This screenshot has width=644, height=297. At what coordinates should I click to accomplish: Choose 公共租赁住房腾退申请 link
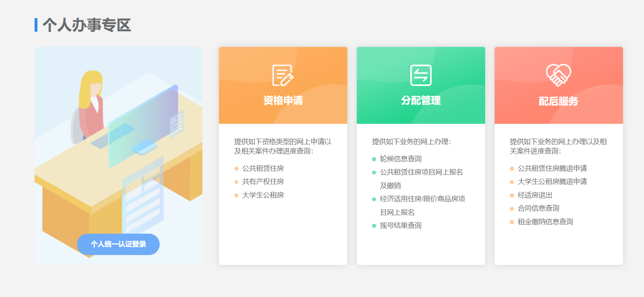(552, 168)
